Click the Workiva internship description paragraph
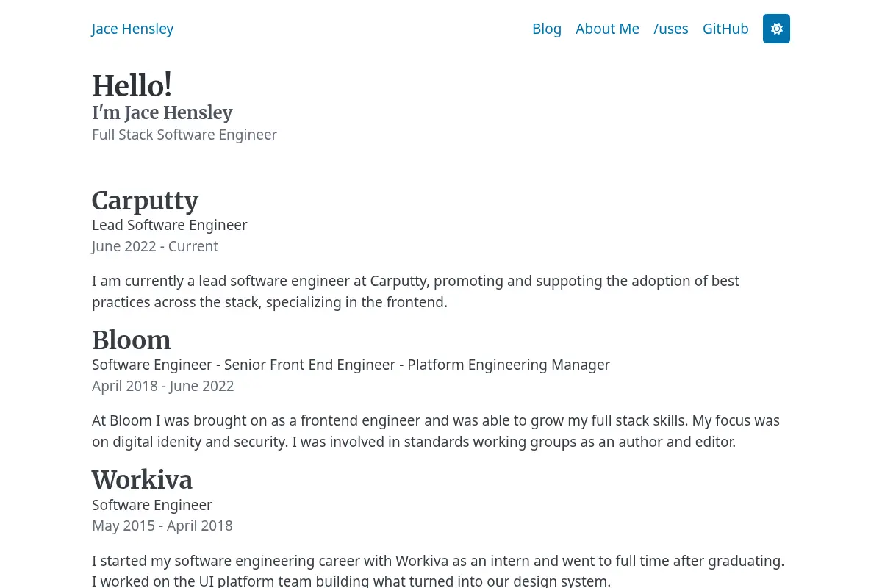 point(438,571)
